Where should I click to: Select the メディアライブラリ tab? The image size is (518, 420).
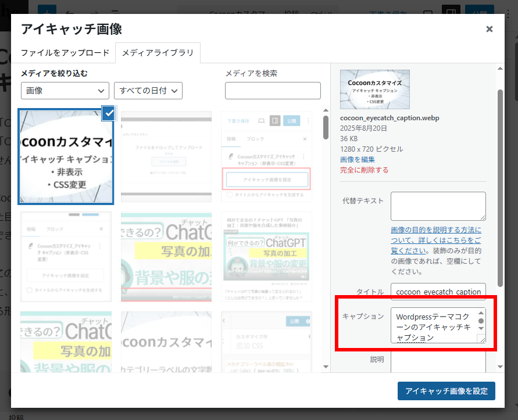[x=158, y=53]
